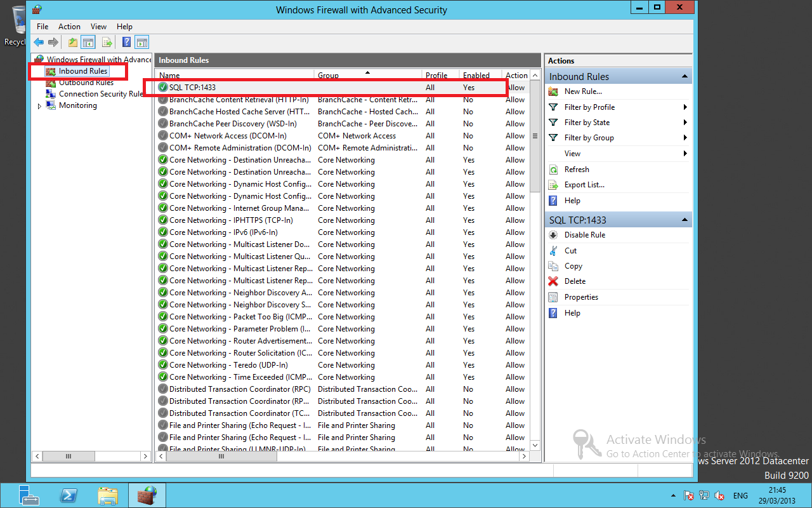Select Inbound Rules in the tree
The image size is (812, 508).
click(x=83, y=71)
